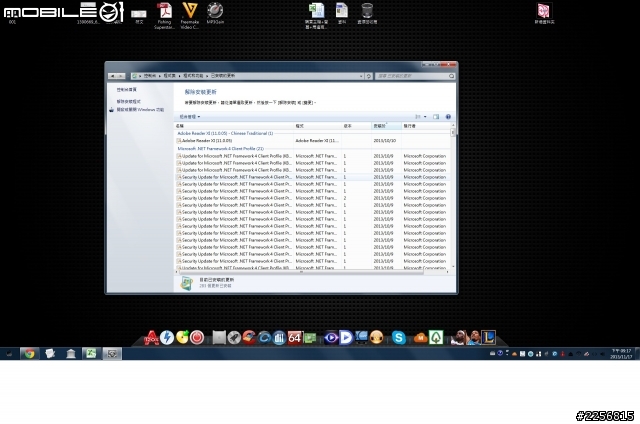Select Microsoft .NET Framework 4 Client Profile group header
This screenshot has width=640, height=424.
[220, 149]
